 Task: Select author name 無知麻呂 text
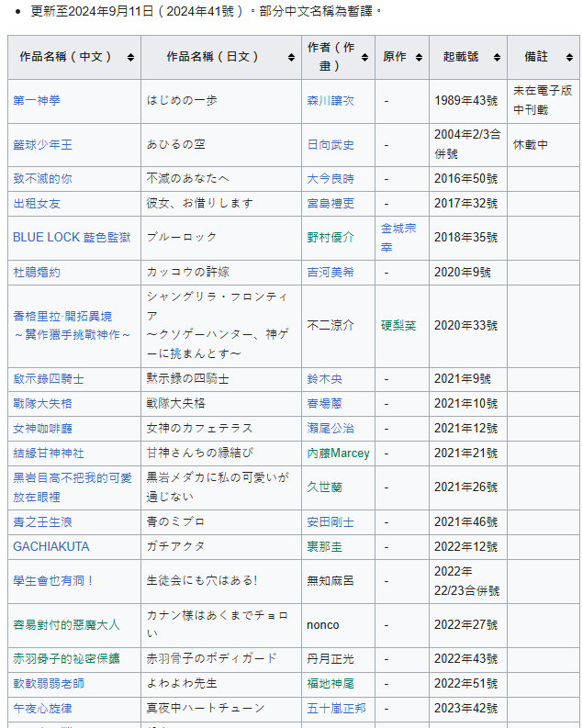pyautogui.click(x=331, y=581)
